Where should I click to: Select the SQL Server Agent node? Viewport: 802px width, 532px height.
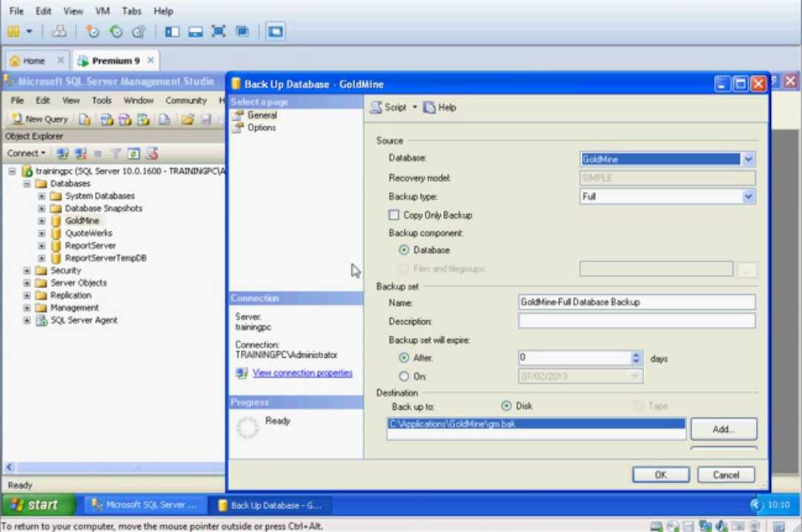click(83, 320)
